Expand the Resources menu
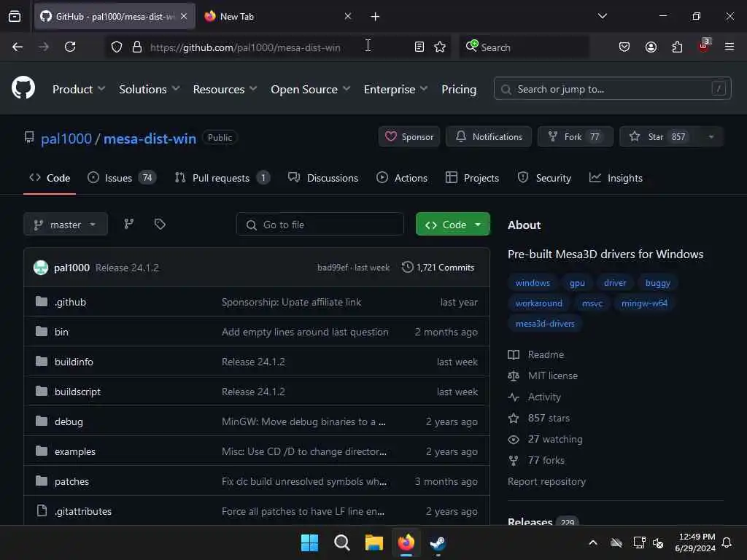 coord(225,89)
